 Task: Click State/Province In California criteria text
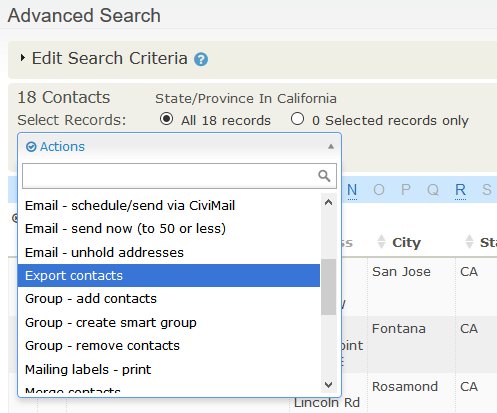point(246,99)
